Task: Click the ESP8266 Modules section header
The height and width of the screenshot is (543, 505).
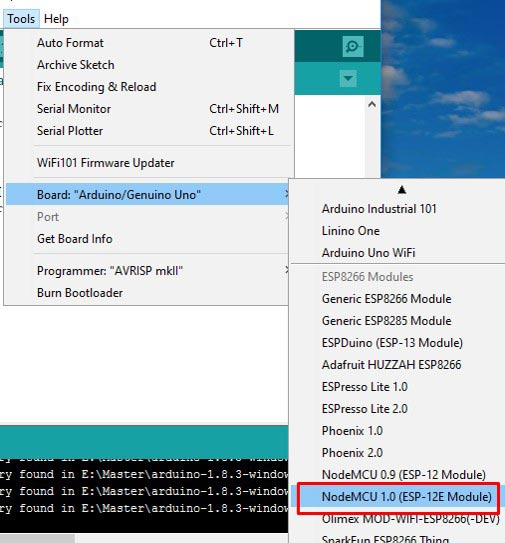Action: point(367,277)
